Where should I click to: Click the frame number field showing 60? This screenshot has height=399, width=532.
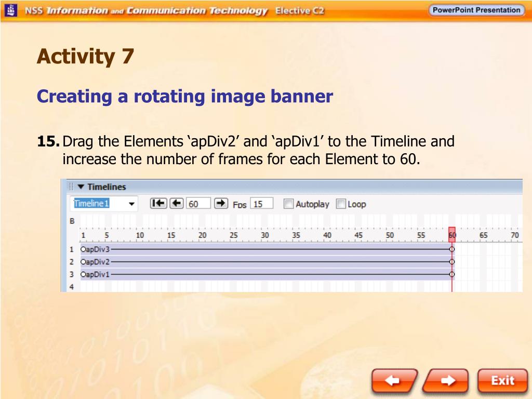pos(198,204)
